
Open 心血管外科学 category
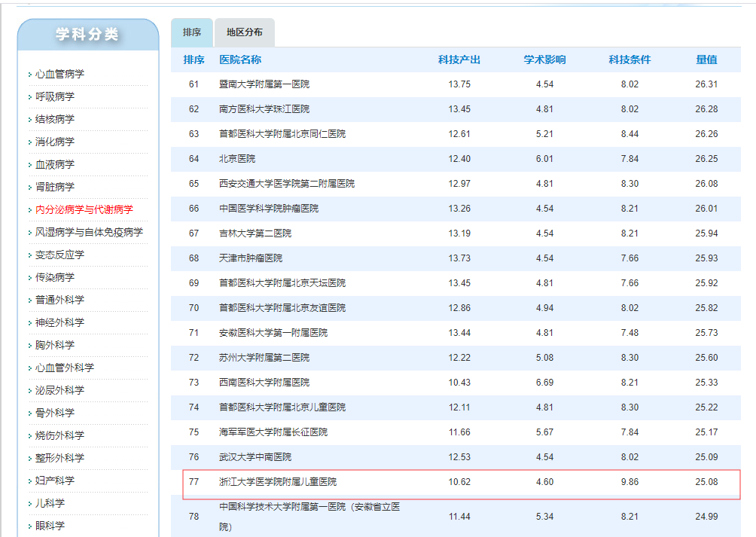[x=65, y=368]
